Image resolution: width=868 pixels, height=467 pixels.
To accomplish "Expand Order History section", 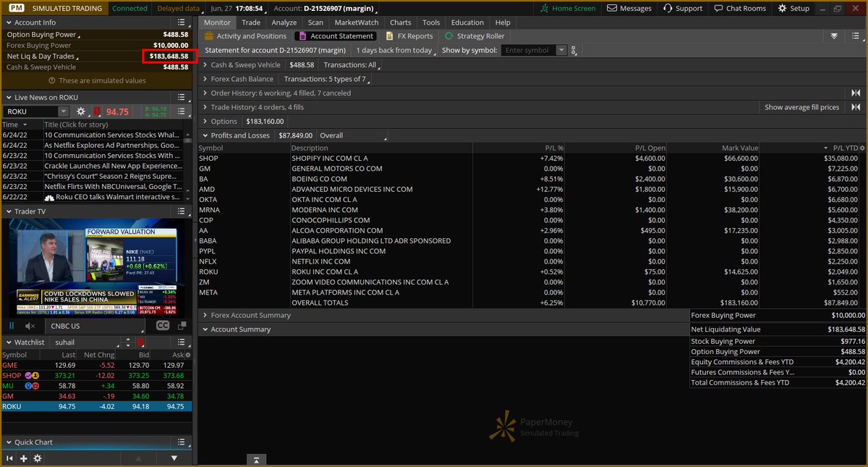I will coord(205,93).
